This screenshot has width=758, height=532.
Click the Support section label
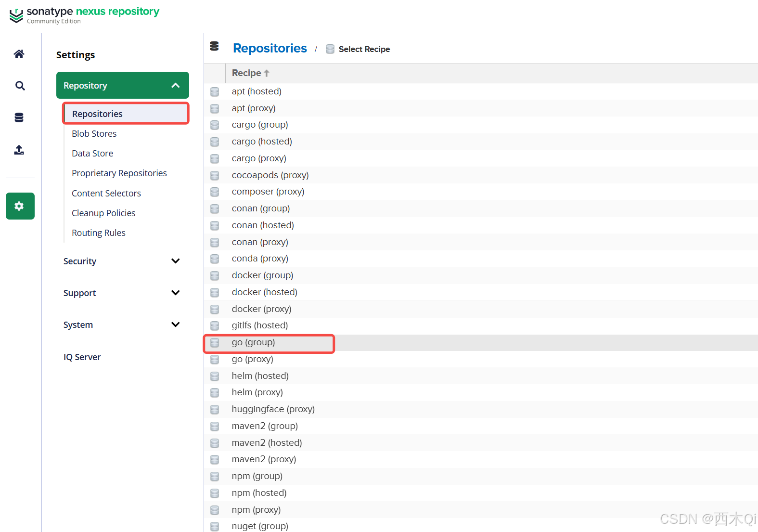[x=79, y=293]
